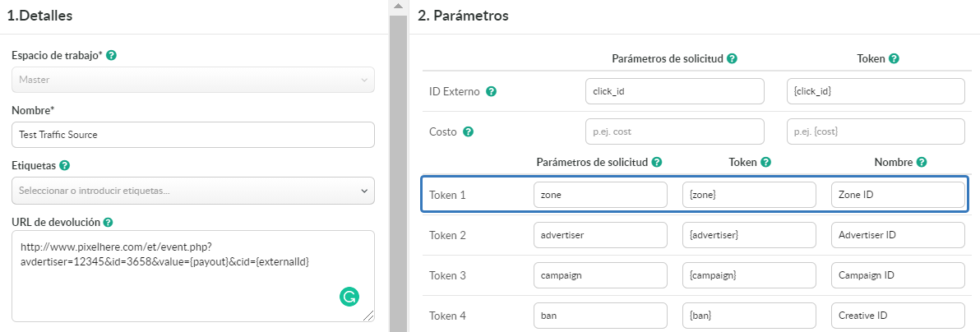Click the help icon next to Etiquetas

(64, 166)
